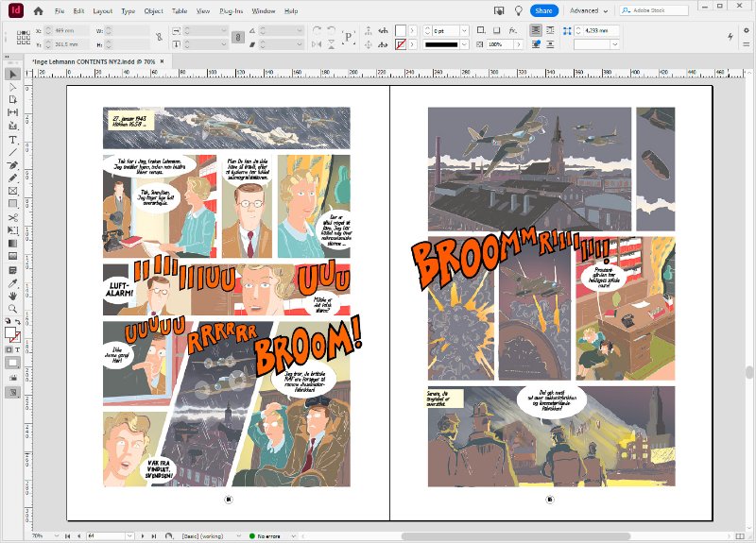Image resolution: width=756 pixels, height=543 pixels.
Task: Go to next page arrow
Action: 143,535
